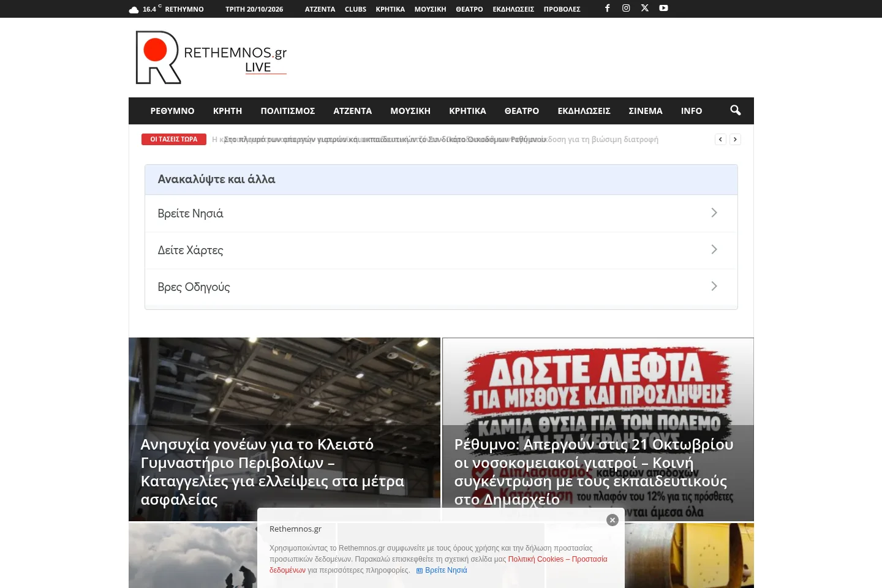The width and height of the screenshot is (882, 588).
Task: Open the X (Twitter) icon
Action: (x=644, y=8)
